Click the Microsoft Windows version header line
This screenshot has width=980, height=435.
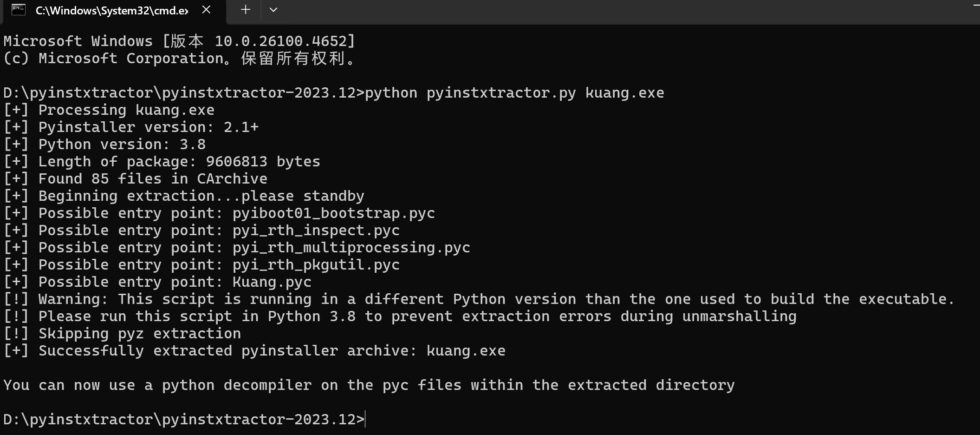(179, 41)
